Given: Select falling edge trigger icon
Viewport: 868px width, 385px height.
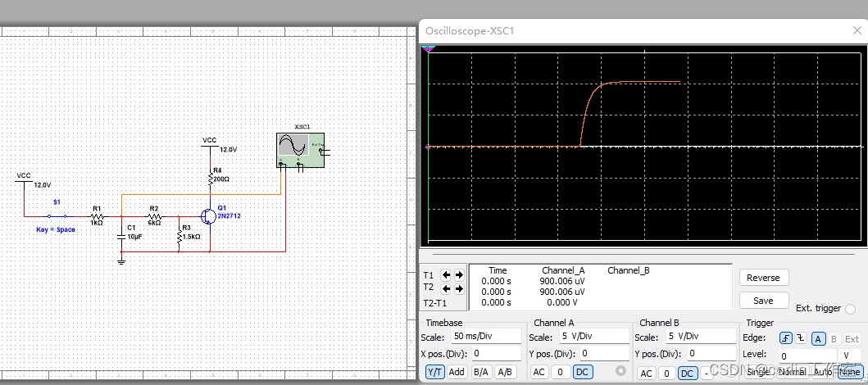Looking at the screenshot, I should (801, 338).
